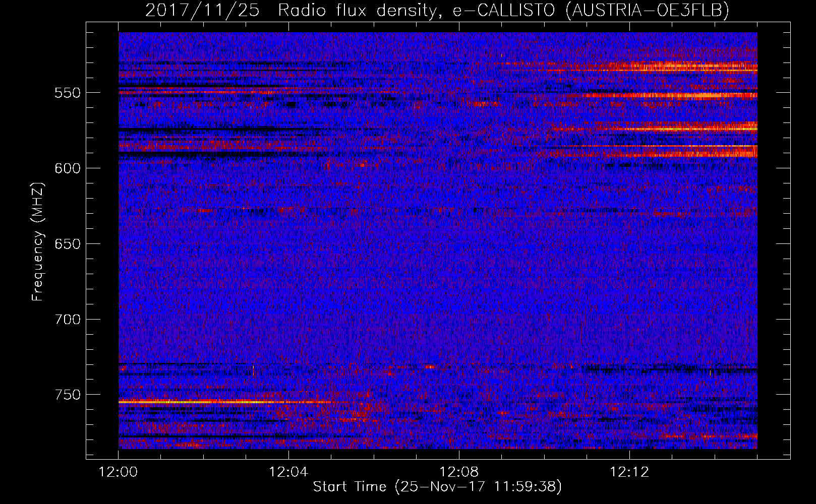Click the 750 frequency tick label
816x504 pixels.
click(x=68, y=395)
